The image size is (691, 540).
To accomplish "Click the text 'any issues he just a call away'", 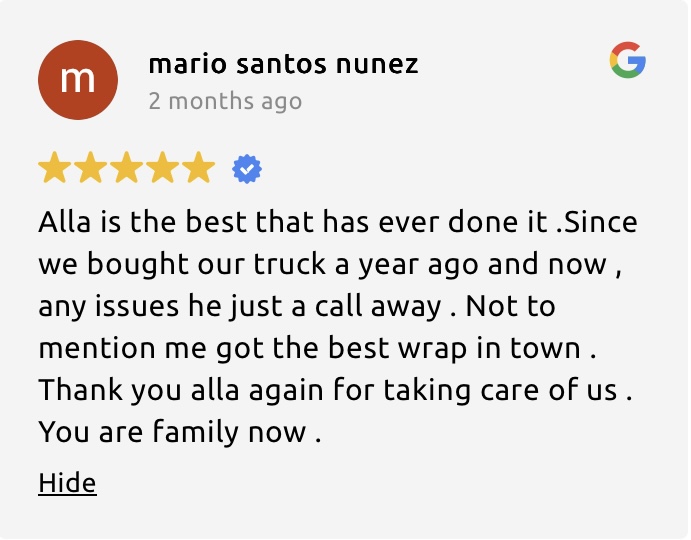I will (240, 306).
